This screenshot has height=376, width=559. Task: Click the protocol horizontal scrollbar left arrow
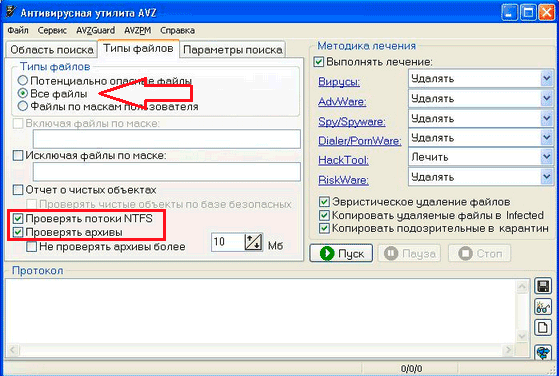point(12,350)
